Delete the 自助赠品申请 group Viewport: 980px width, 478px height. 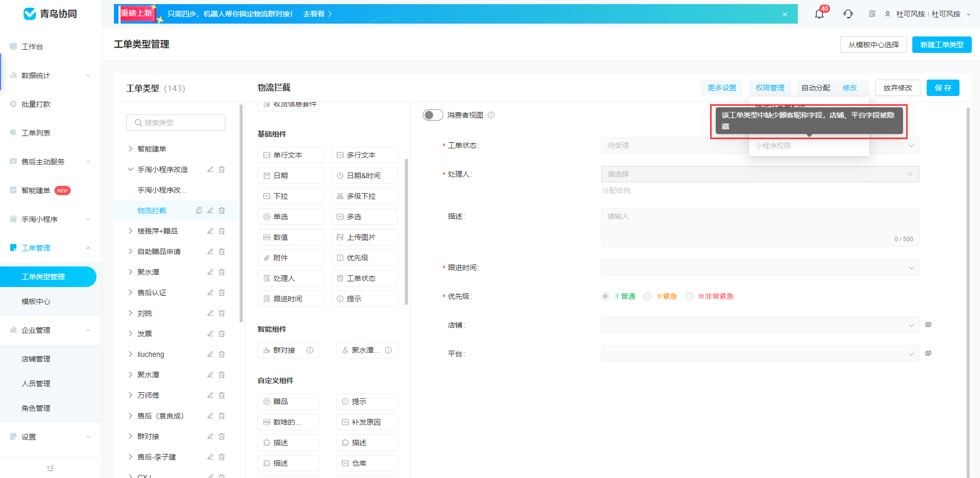click(222, 252)
